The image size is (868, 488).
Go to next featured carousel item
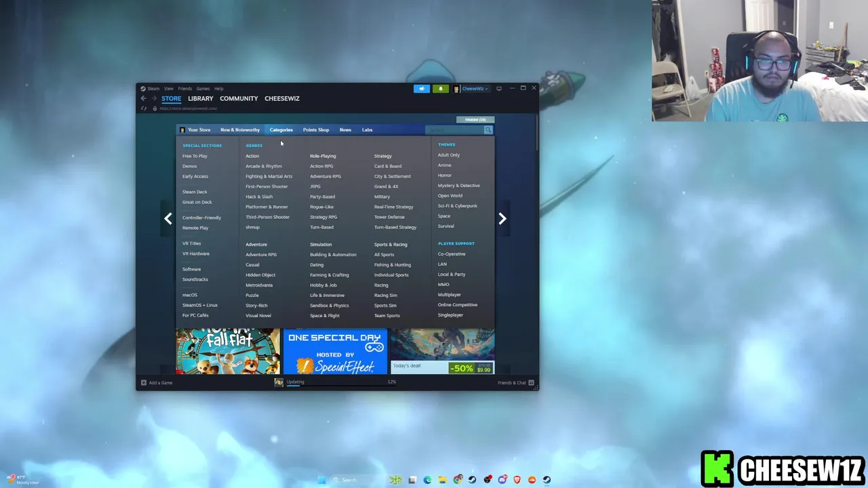click(502, 218)
